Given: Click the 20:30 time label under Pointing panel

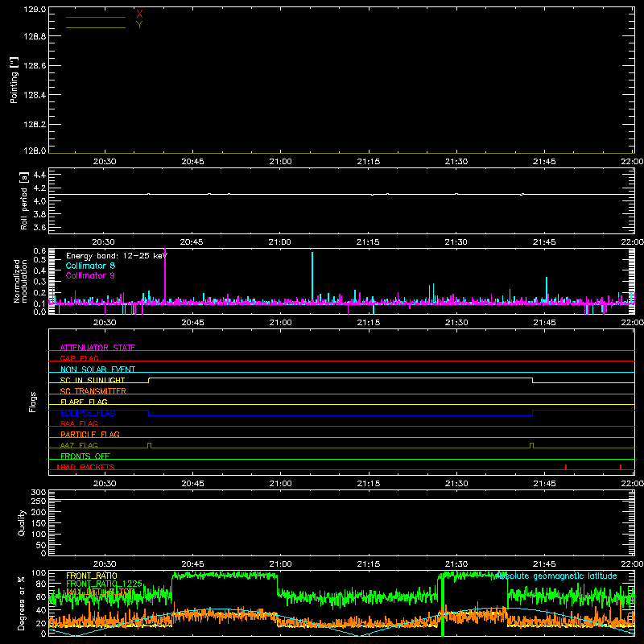Looking at the screenshot, I should pyautogui.click(x=105, y=162).
